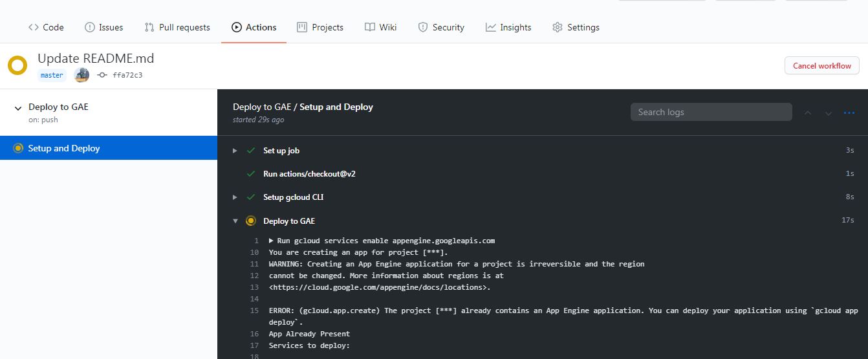868x359 pixels.
Task: Open commit ffa72c3
Action: point(127,75)
